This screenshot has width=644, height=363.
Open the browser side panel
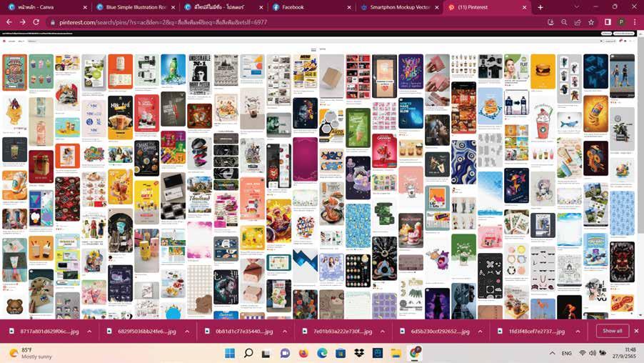[608, 22]
